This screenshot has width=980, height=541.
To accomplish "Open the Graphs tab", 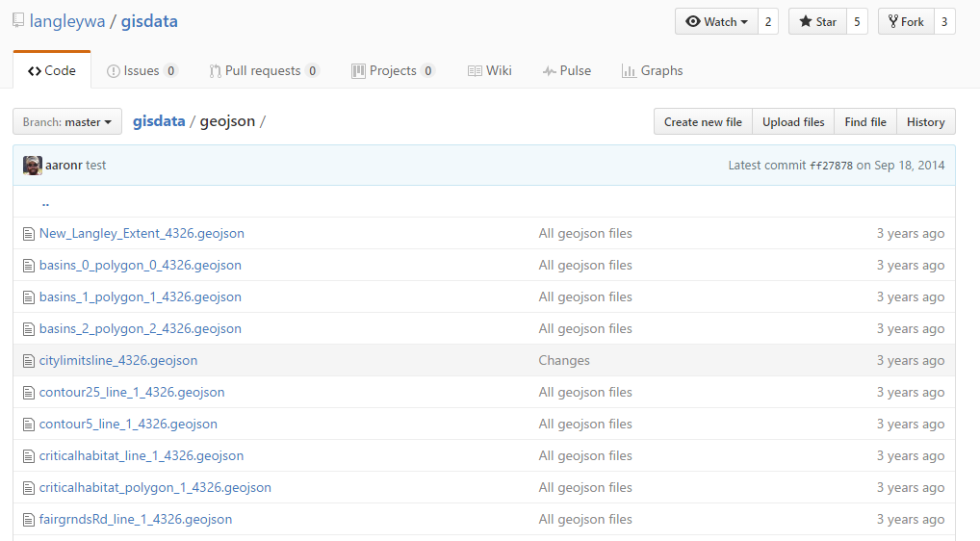I will [x=652, y=70].
